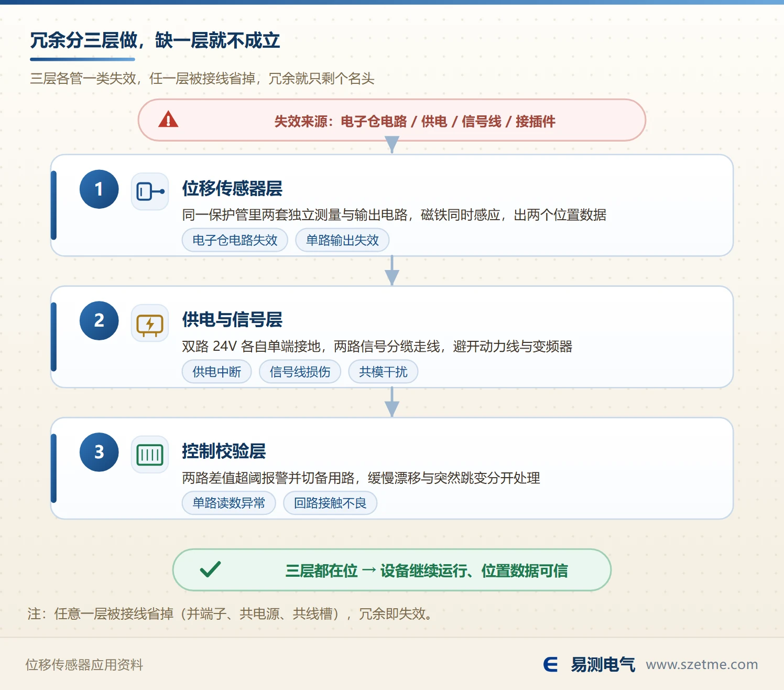Viewport: 784px width, 690px height.
Task: Click the description 两路差值超阈报警并切备用路
Action: tap(361, 478)
